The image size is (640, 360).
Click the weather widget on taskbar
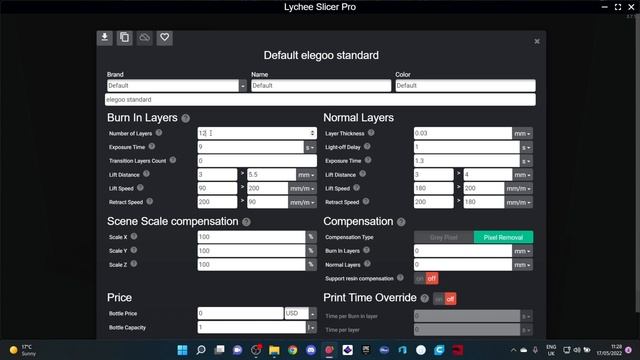(x=23, y=350)
